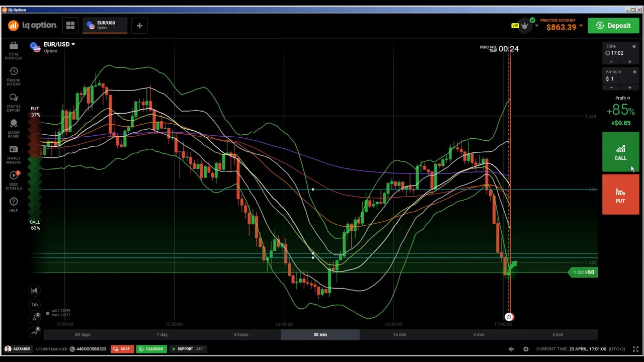
Task: Select the 2 min timeframe
Action: click(x=557, y=334)
